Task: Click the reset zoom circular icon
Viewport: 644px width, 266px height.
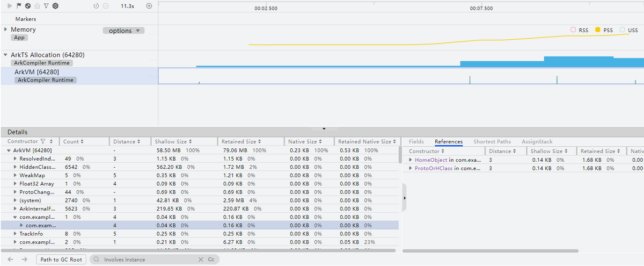Action: click(x=96, y=6)
